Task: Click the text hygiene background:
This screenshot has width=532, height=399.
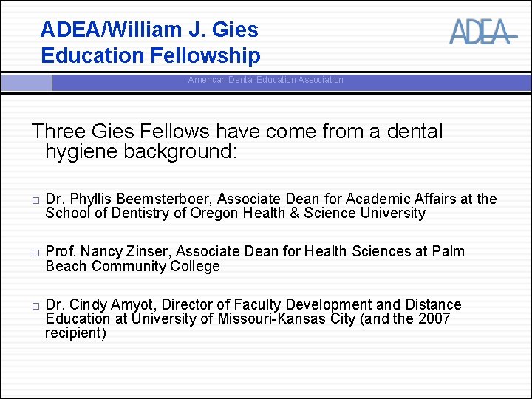Action: tap(141, 151)
